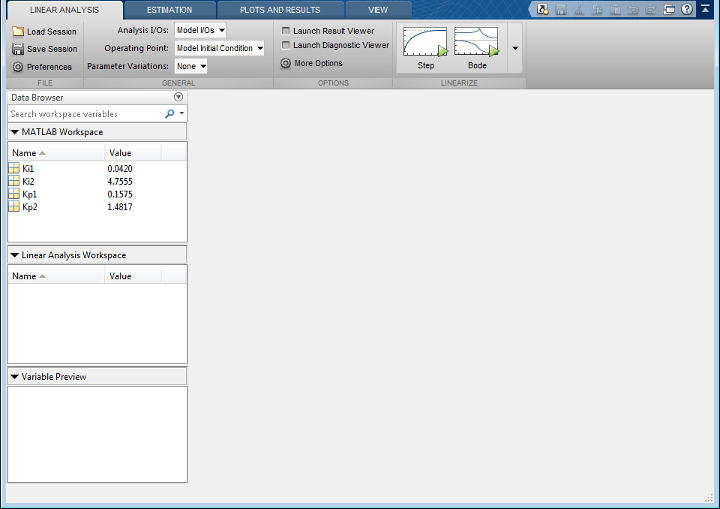Click the Load Session folder icon
This screenshot has height=509, width=720.
pos(18,31)
